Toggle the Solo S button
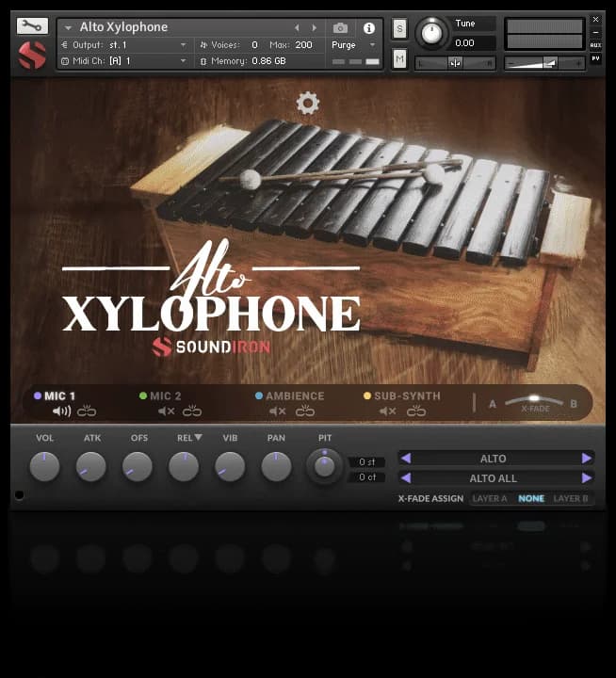Viewport: 616px width, 678px height. point(399,29)
